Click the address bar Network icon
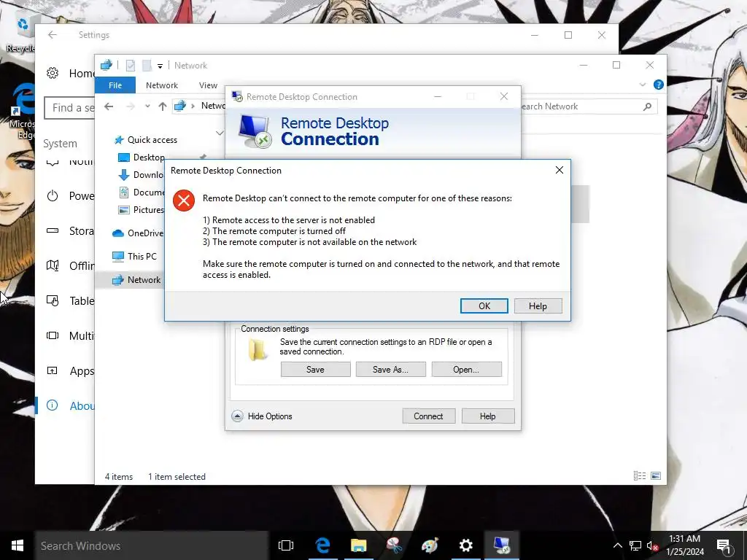747x560 pixels. tap(179, 106)
